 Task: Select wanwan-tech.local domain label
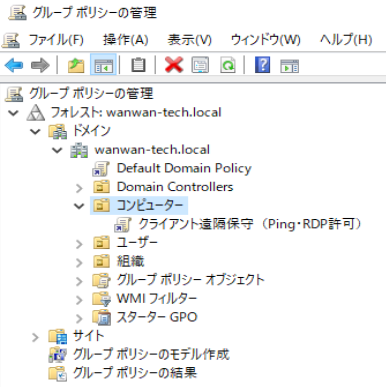tap(152, 150)
